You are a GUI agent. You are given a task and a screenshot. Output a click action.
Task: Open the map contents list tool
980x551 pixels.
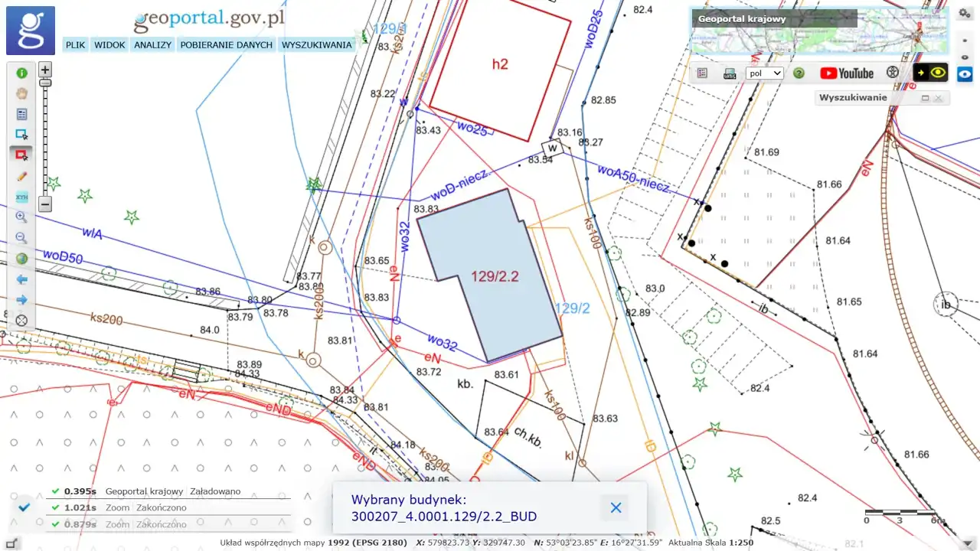point(21,114)
